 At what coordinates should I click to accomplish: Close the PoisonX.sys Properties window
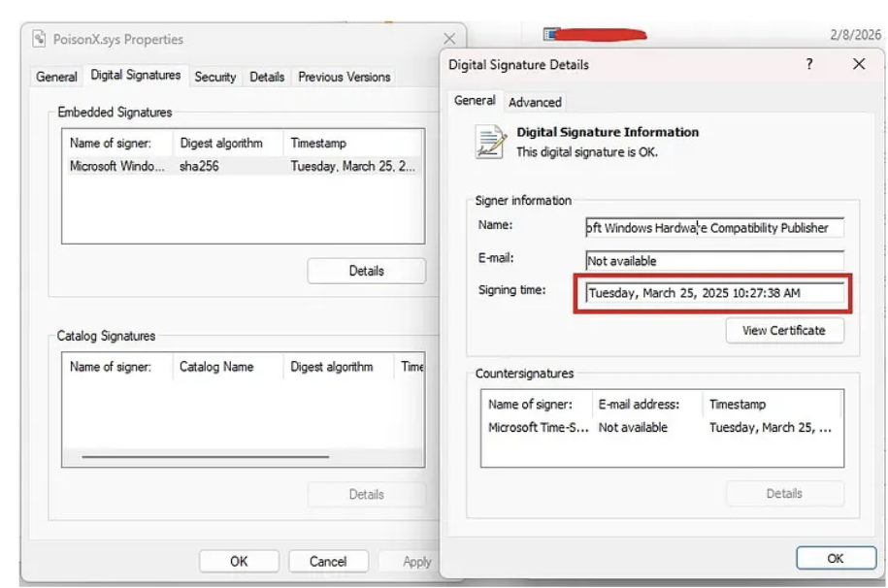[448, 40]
